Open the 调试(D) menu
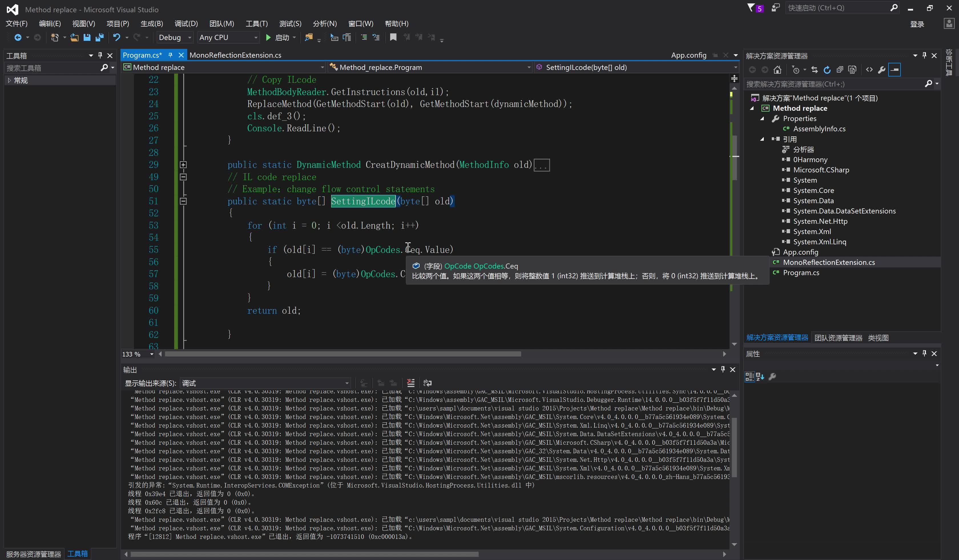Viewport: 959px width, 560px height. (186, 24)
